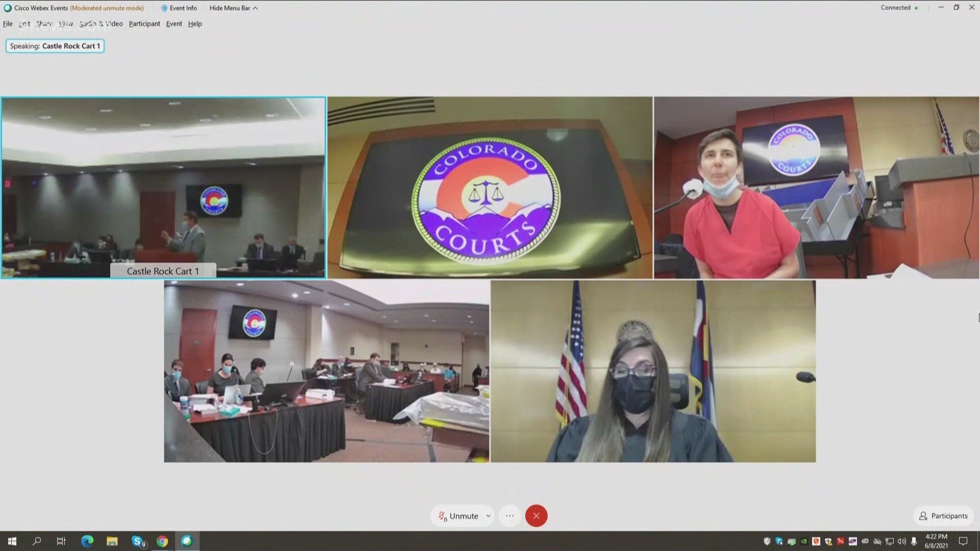This screenshot has height=551, width=980.
Task: Click the Speaking: Castle Rock Cart 1 indicator
Action: (55, 46)
